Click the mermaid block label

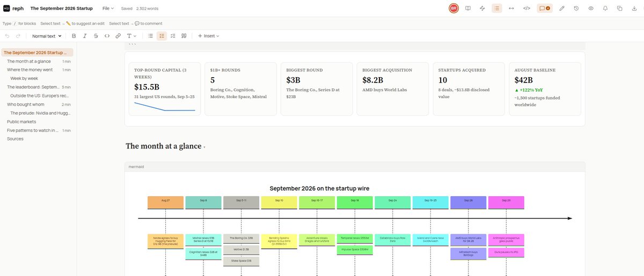pyautogui.click(x=136, y=167)
